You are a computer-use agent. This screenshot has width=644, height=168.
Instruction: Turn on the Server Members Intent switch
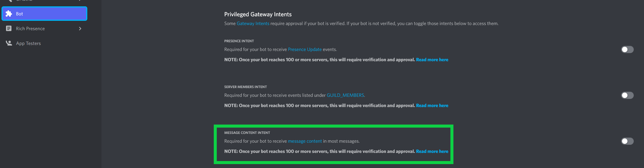(627, 95)
